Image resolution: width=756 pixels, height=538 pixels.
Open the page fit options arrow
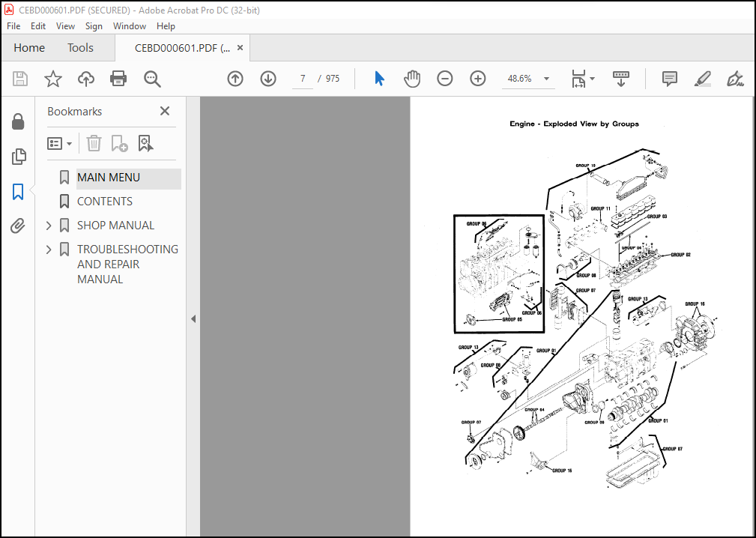592,79
